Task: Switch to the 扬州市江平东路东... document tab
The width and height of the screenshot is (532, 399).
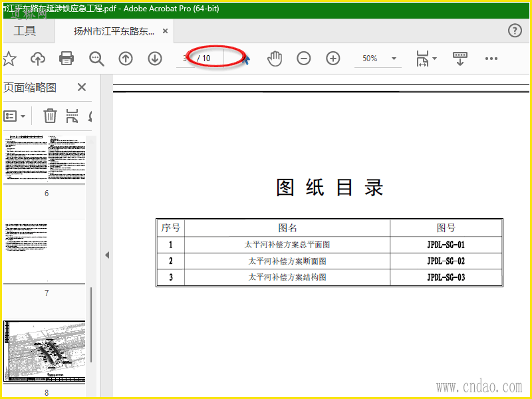Action: (114, 31)
